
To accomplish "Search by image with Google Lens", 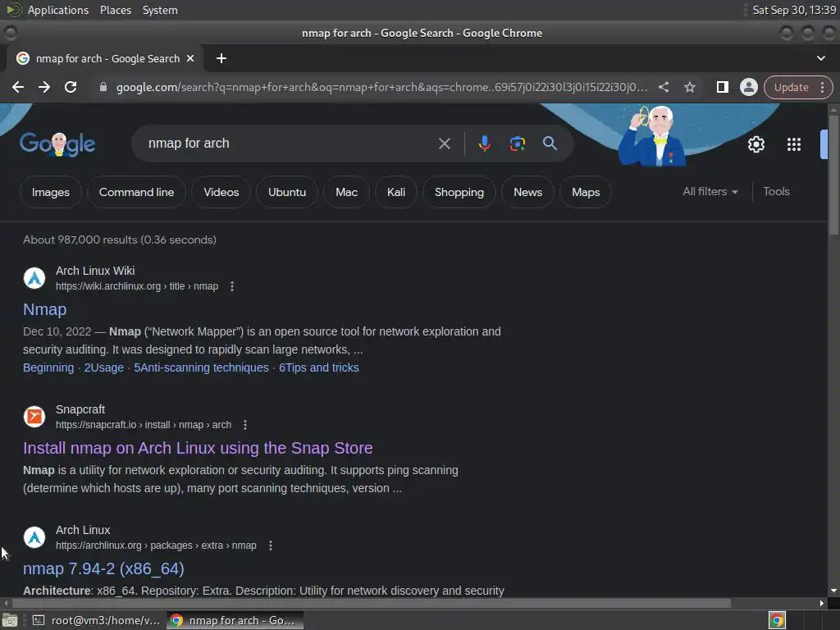I will pos(517,144).
